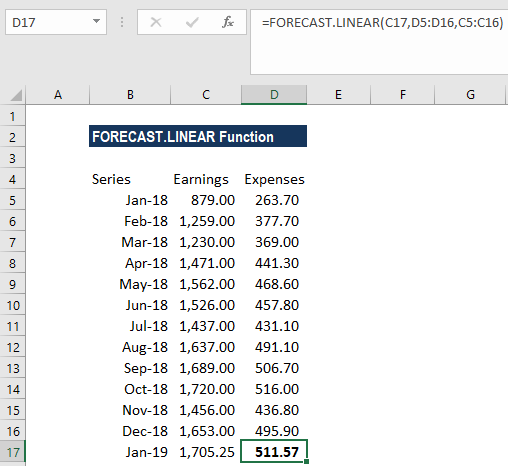Screen dimensions: 508x466
Task: Click the FORECAST.LINEAR Function title cell
Action: pyautogui.click(x=198, y=136)
